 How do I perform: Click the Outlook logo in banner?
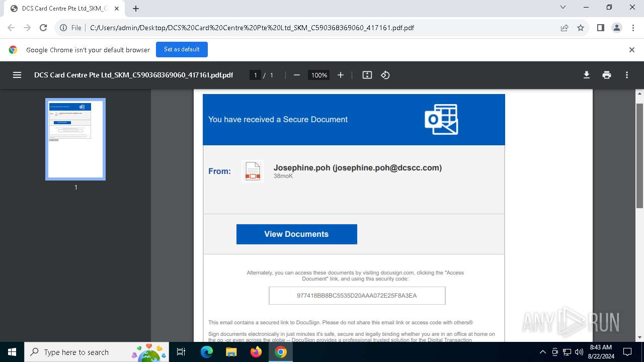click(441, 119)
